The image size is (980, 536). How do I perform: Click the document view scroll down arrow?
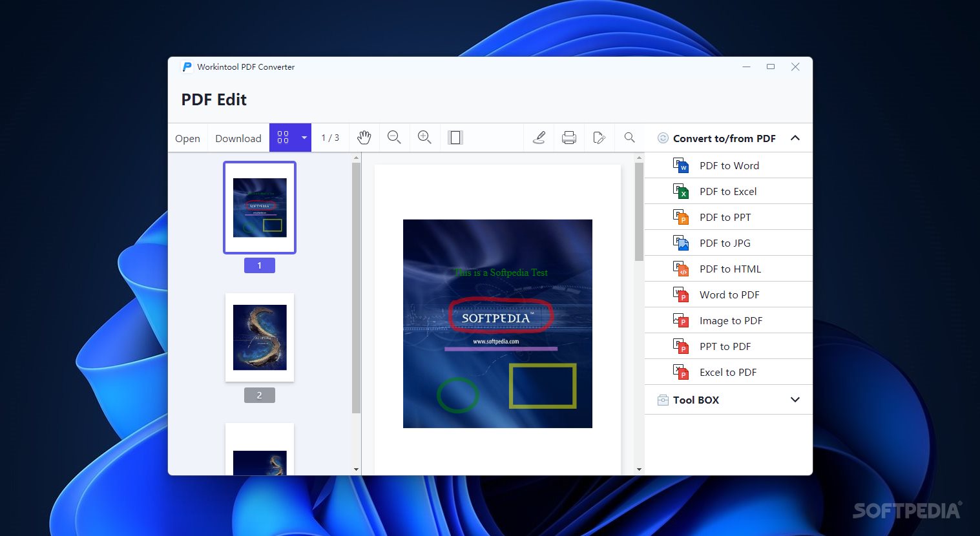[639, 469]
